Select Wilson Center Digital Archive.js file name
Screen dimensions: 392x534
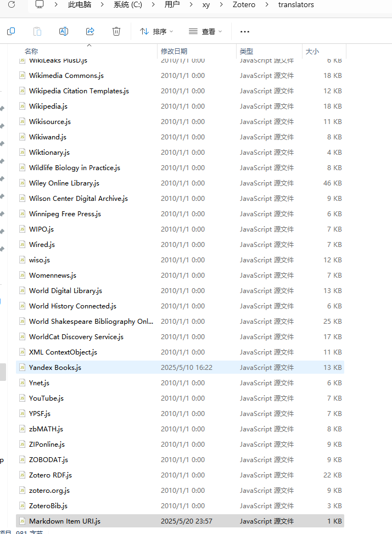coord(79,199)
